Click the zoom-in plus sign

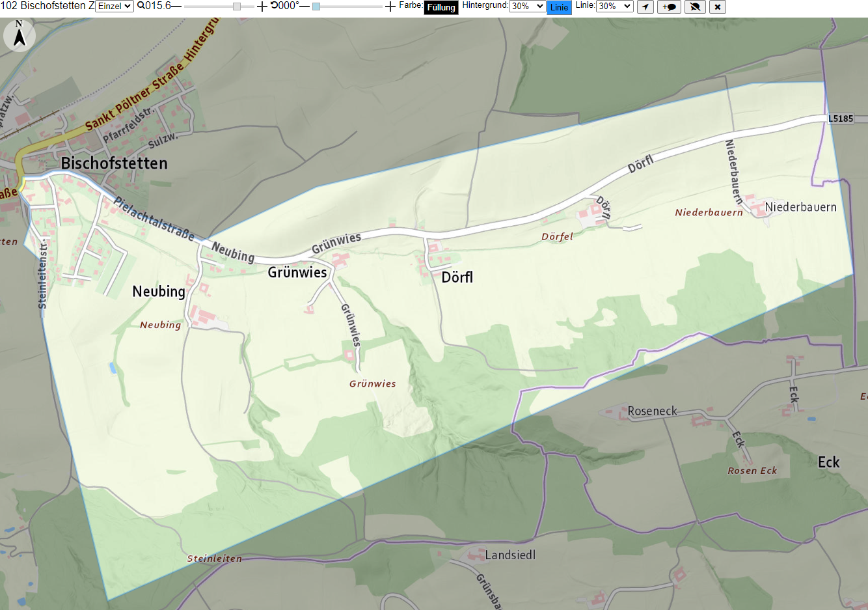pos(262,7)
